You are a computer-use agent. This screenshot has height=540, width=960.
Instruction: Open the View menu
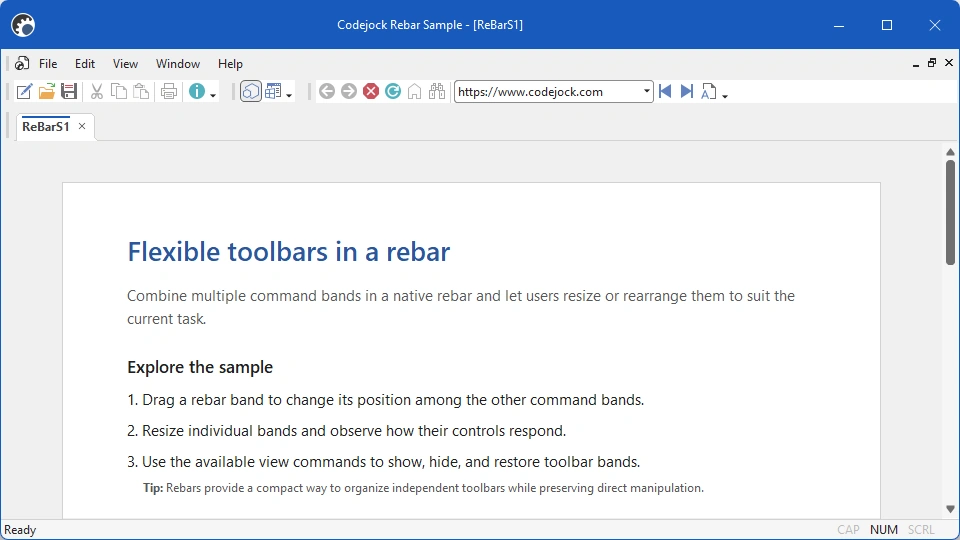pos(125,64)
